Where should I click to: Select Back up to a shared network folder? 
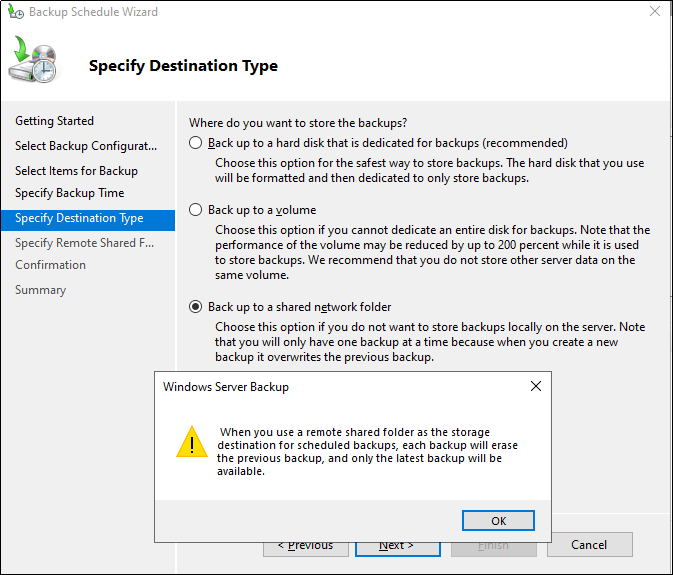pos(196,307)
